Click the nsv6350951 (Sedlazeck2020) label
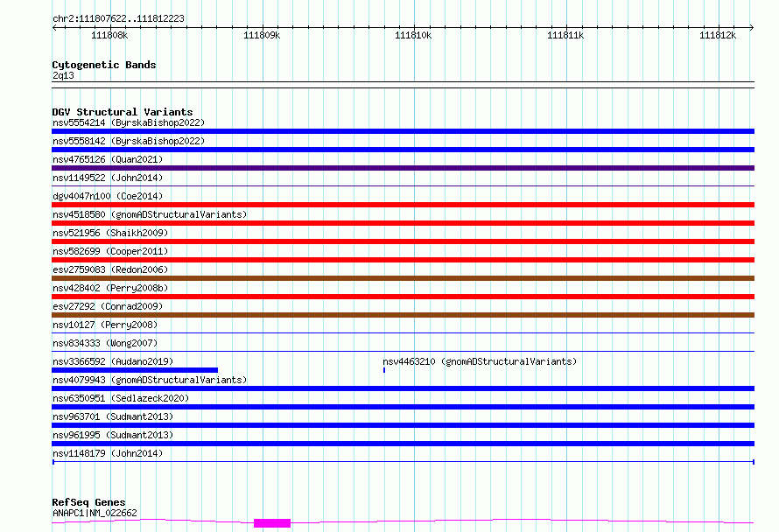Viewport: 779px width, 532px height. point(121,398)
